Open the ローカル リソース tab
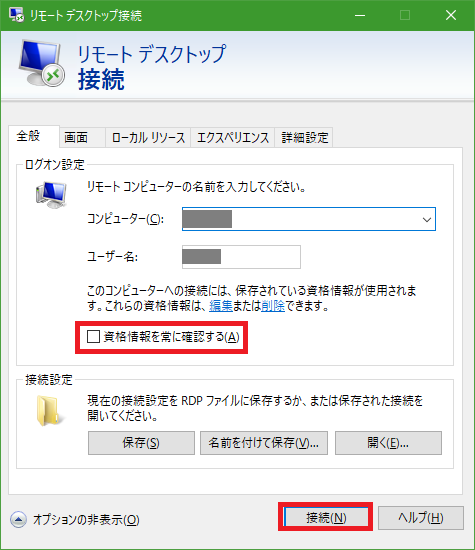Screen dimensions: 475x550 click(x=148, y=137)
